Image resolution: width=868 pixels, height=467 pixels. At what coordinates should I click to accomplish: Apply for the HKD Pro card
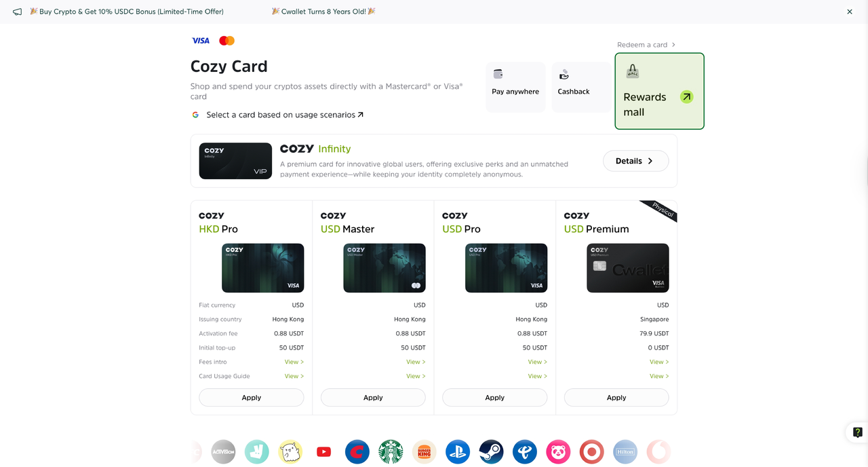click(252, 398)
